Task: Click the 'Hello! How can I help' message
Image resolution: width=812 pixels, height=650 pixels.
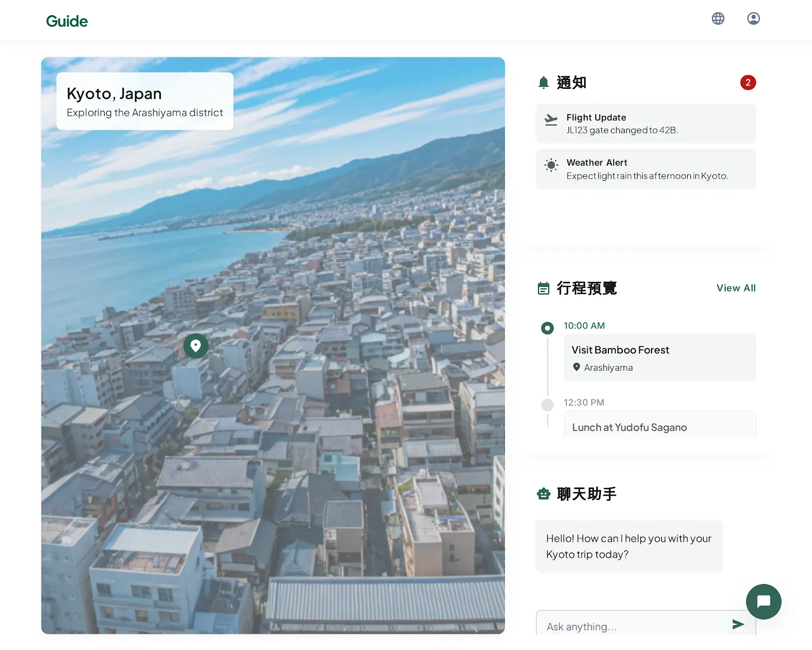Action: tap(629, 546)
